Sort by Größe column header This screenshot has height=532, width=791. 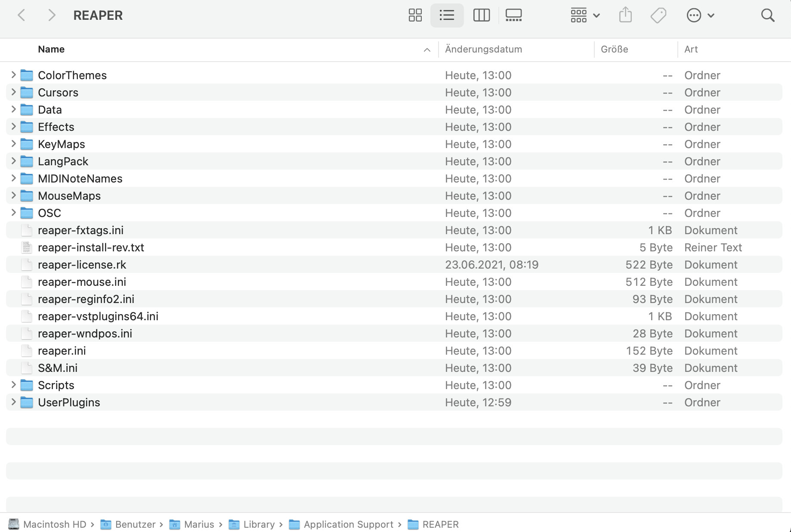point(614,49)
